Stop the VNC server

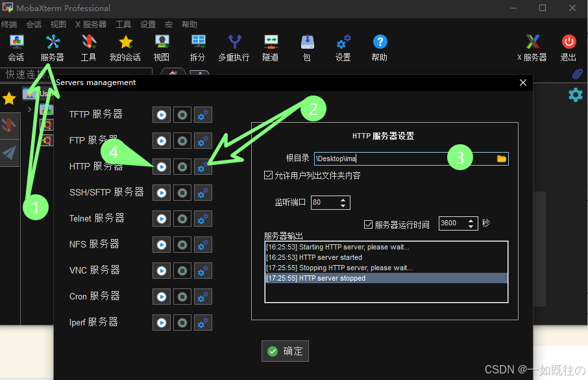pos(182,271)
